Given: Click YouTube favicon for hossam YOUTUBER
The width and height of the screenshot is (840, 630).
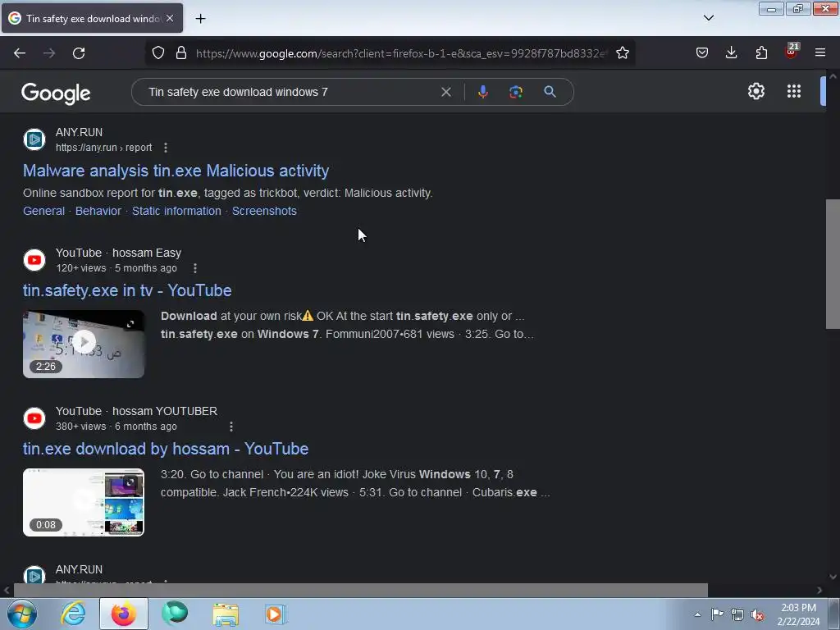Looking at the screenshot, I should [34, 418].
